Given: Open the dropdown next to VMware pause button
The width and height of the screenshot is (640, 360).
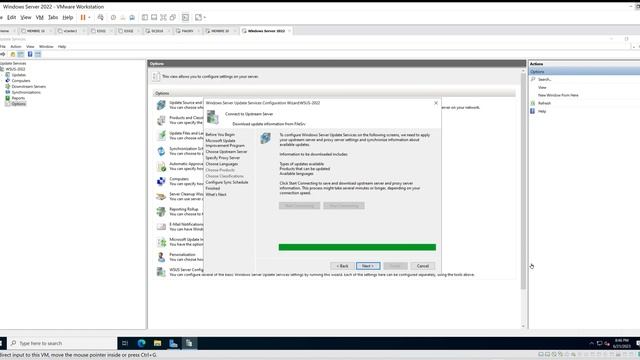Looking at the screenshot, I should (89, 18).
